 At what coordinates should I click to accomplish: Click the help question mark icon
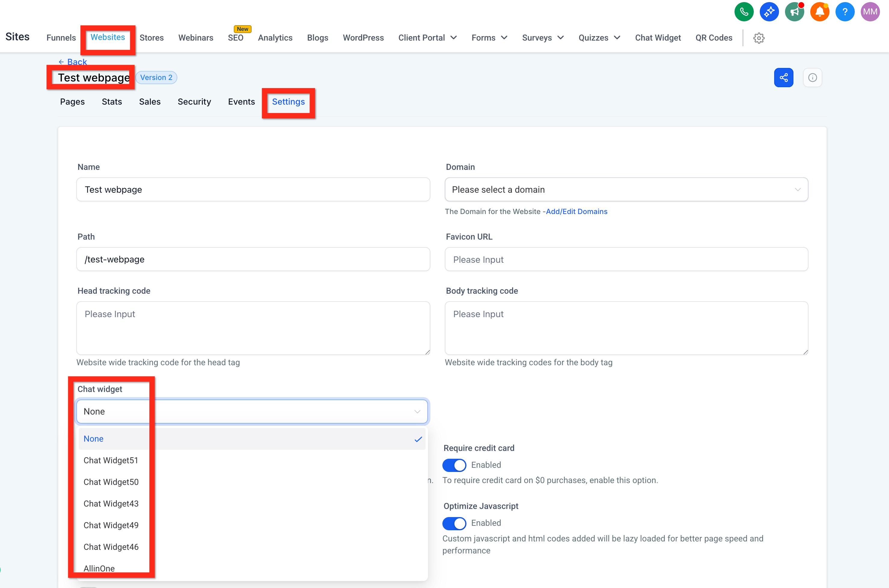coord(845,11)
